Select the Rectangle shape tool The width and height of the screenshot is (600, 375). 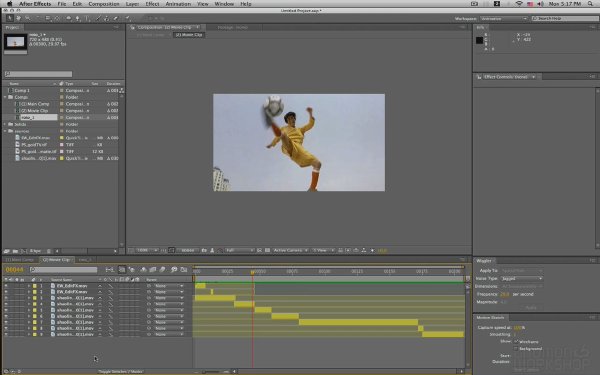tap(68, 18)
